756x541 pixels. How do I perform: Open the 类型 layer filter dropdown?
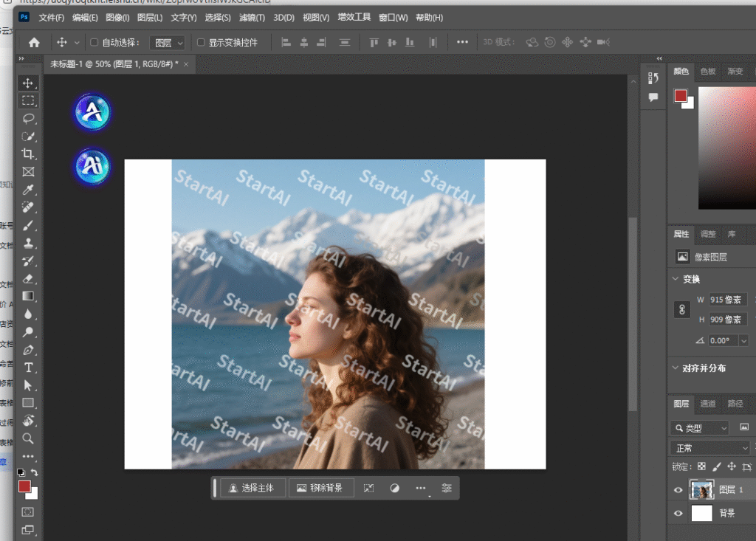(699, 427)
